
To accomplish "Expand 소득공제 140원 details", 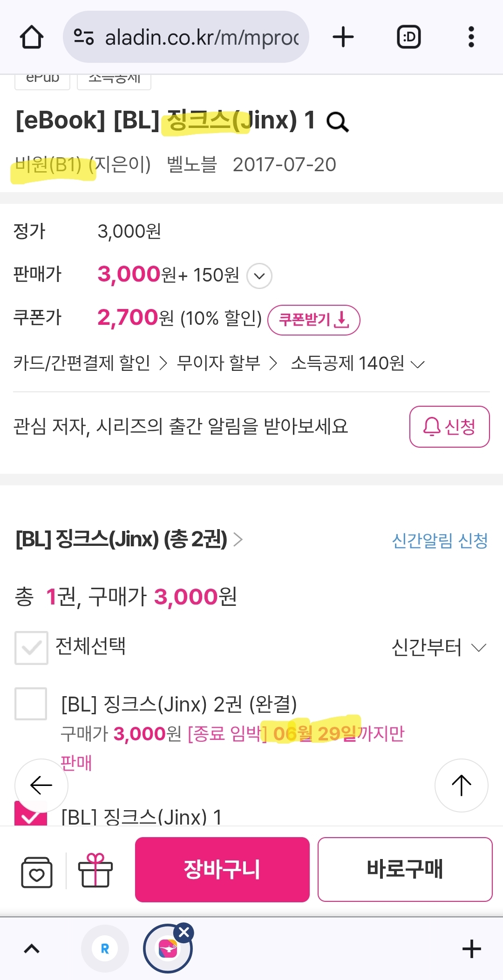I will coord(358,363).
